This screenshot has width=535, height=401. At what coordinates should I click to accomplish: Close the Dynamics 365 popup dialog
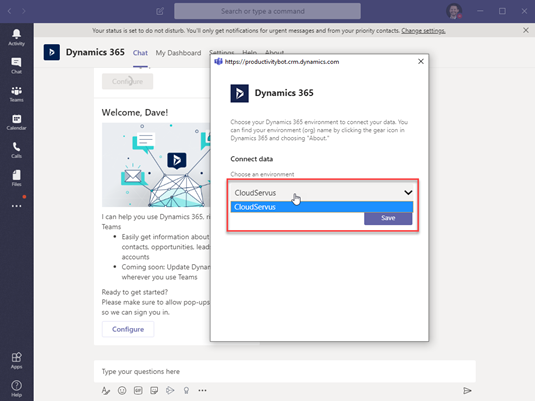(421, 61)
